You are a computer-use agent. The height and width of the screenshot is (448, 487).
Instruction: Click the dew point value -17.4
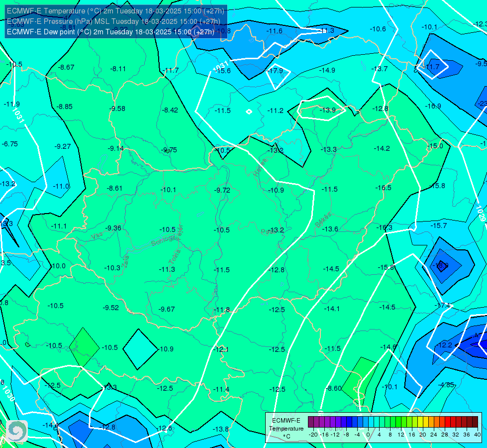pyautogui.click(x=442, y=305)
